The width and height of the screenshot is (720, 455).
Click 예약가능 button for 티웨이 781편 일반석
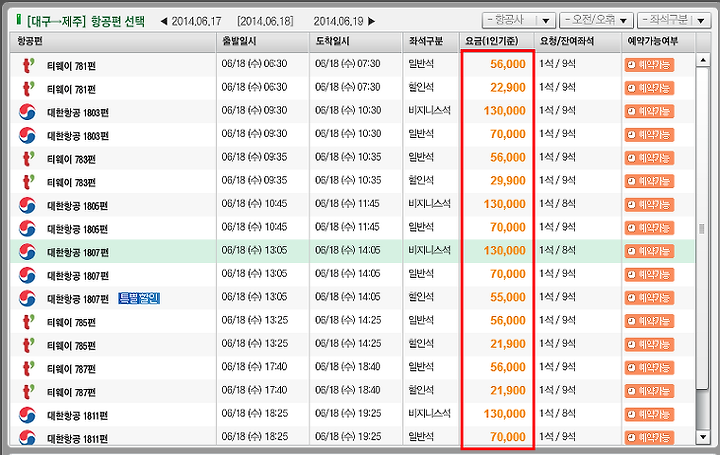point(649,65)
